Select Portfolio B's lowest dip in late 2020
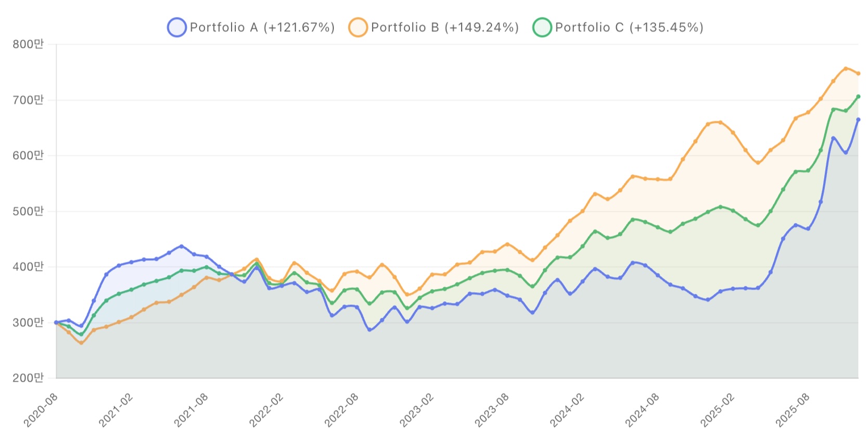The width and height of the screenshot is (868, 437). click(x=81, y=343)
